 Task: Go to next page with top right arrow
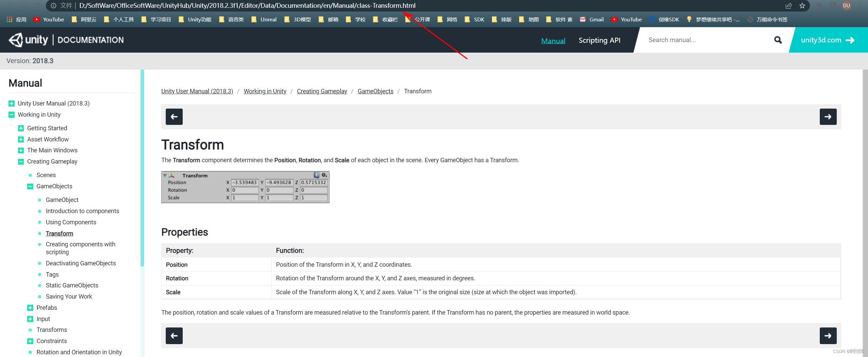click(x=828, y=117)
